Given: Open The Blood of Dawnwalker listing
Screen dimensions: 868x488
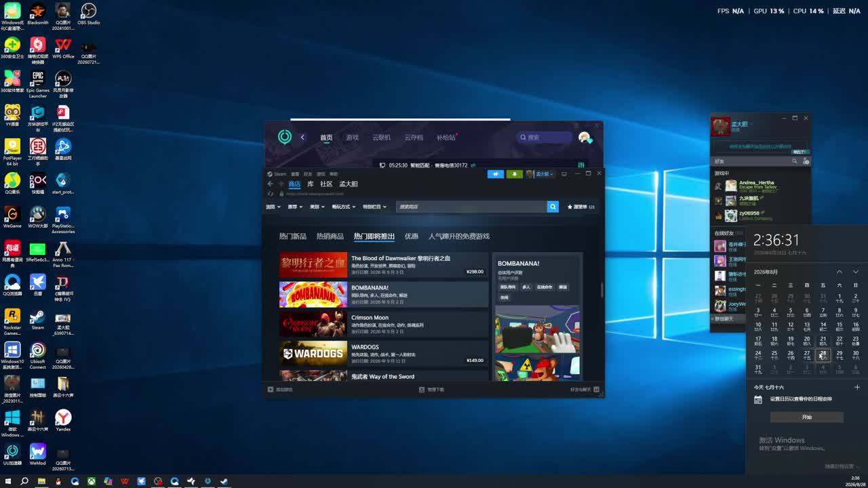Looking at the screenshot, I should (384, 265).
